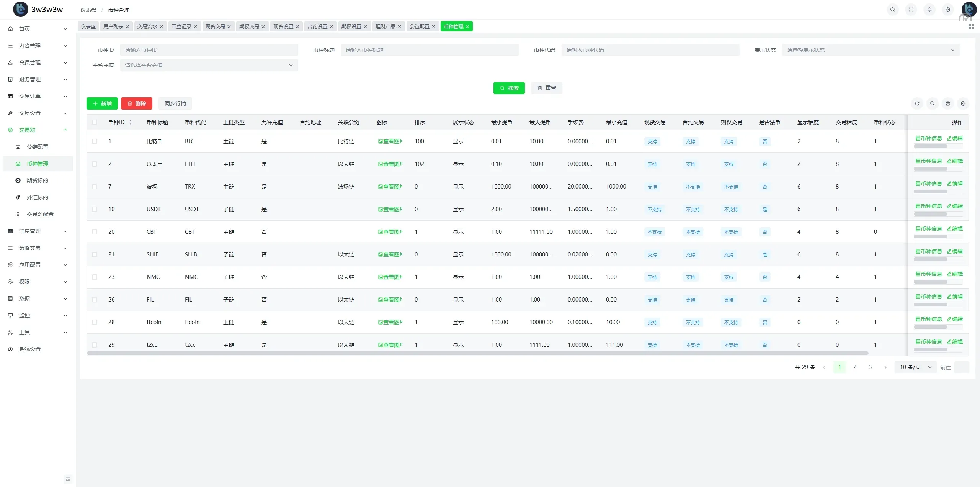Click the table refresh icon
This screenshot has width=980, height=487.
pyautogui.click(x=917, y=103)
